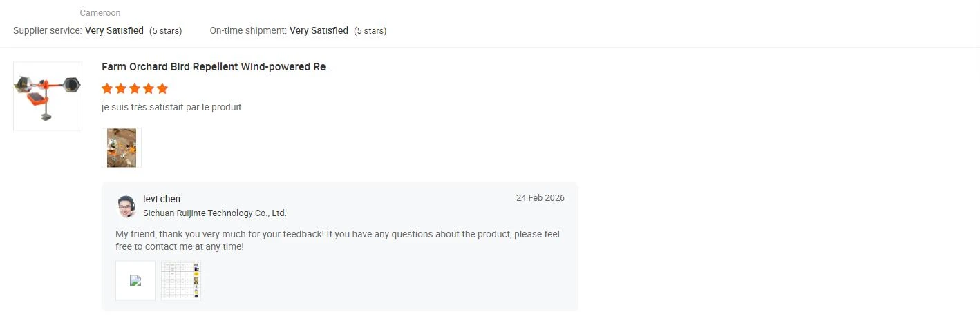This screenshot has width=980, height=323.
Task: Open the bird repellent product thumbnail
Action: [x=48, y=96]
